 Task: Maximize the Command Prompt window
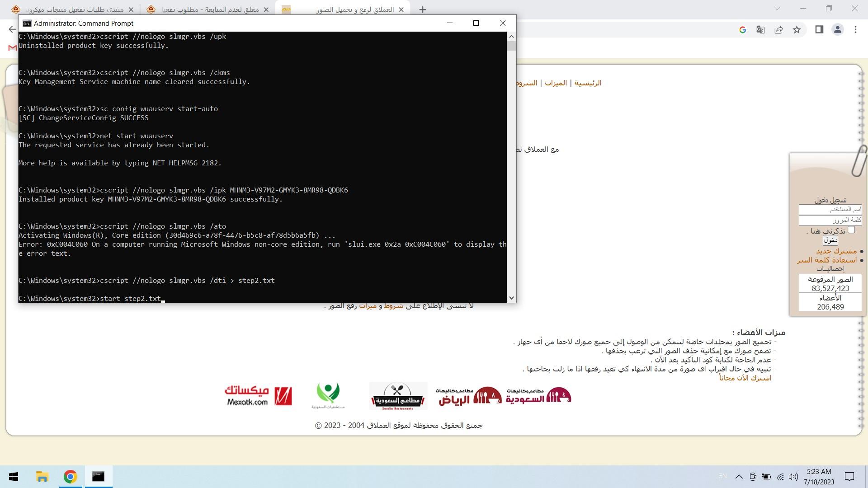(476, 23)
